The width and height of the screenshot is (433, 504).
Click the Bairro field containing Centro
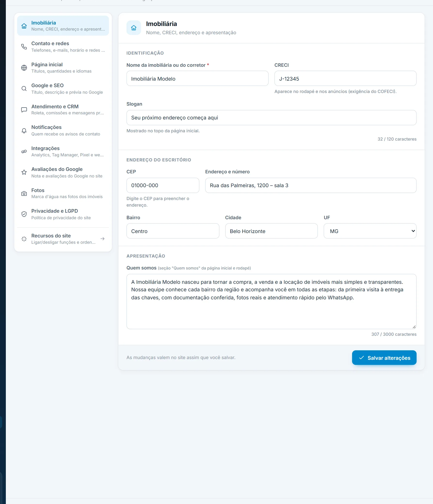(173, 231)
